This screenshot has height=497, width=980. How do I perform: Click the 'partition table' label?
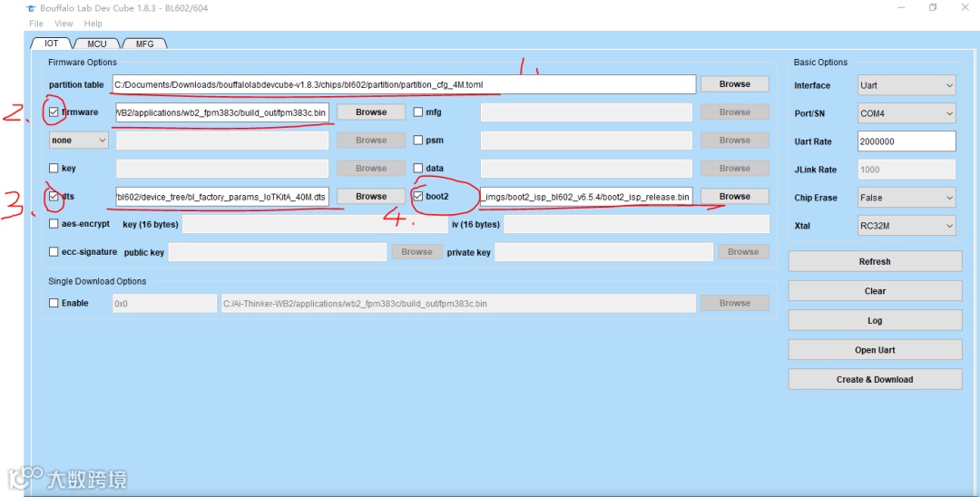tap(76, 85)
